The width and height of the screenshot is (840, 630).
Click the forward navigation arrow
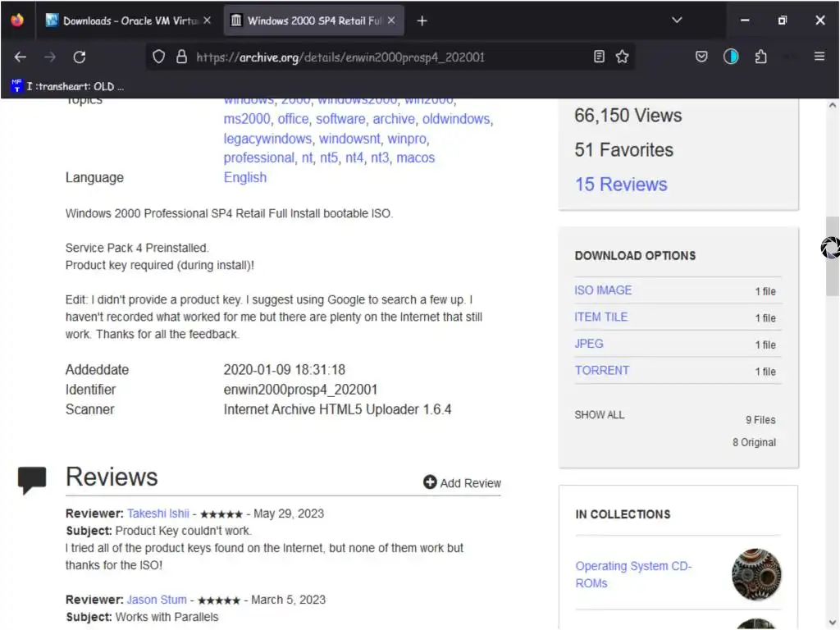pyautogui.click(x=50, y=57)
